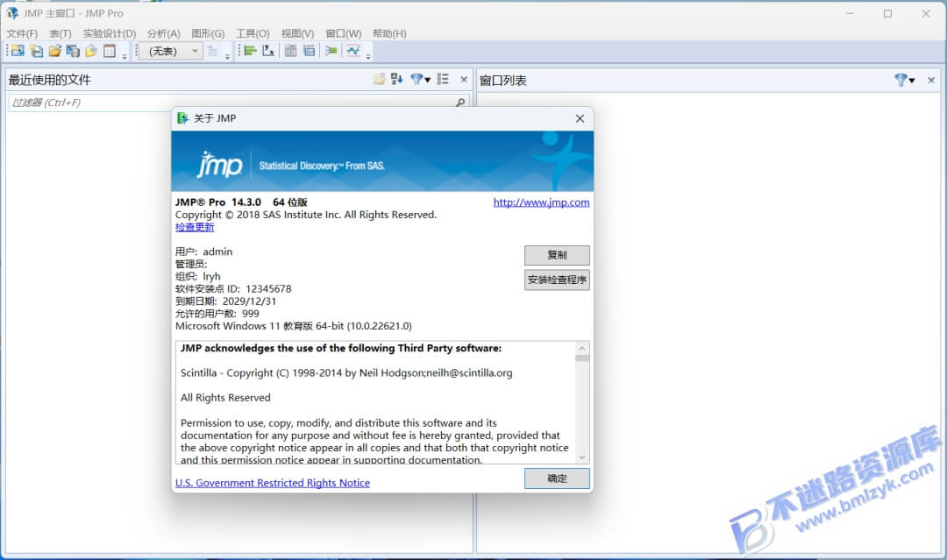
Task: Open the 窗口列表 filter funnel dropdown
Action: click(x=905, y=81)
